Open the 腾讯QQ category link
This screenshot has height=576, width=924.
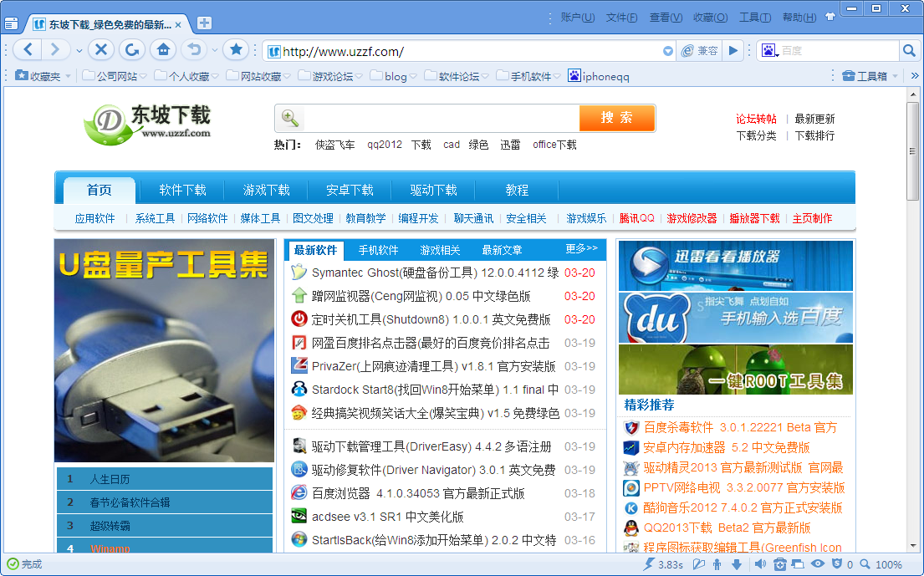pos(636,218)
